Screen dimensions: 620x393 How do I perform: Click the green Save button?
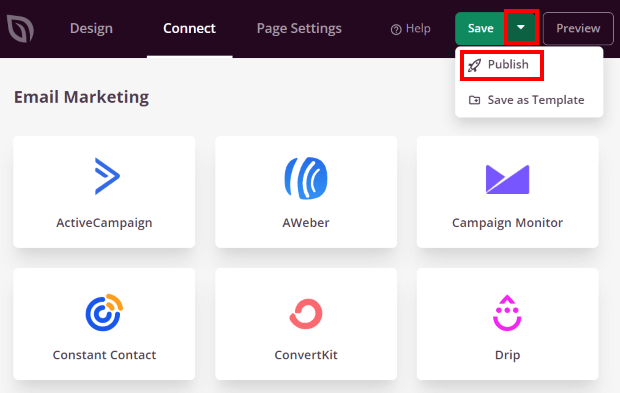[480, 28]
